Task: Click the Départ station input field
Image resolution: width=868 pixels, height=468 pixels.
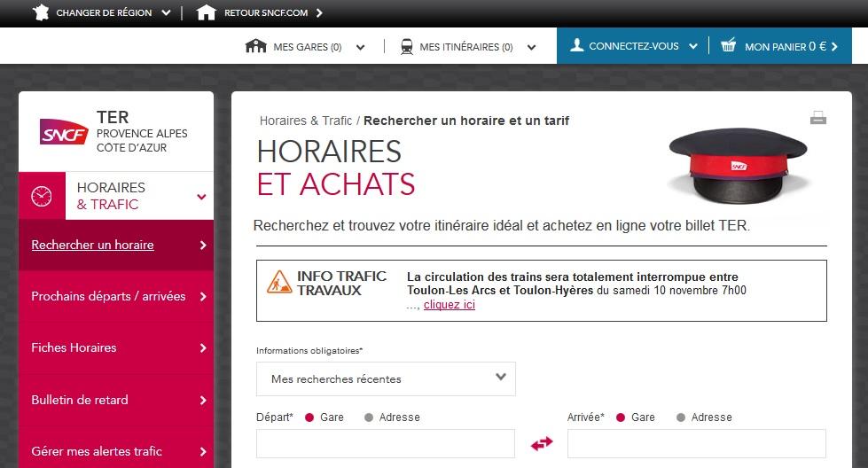Action: [x=385, y=443]
